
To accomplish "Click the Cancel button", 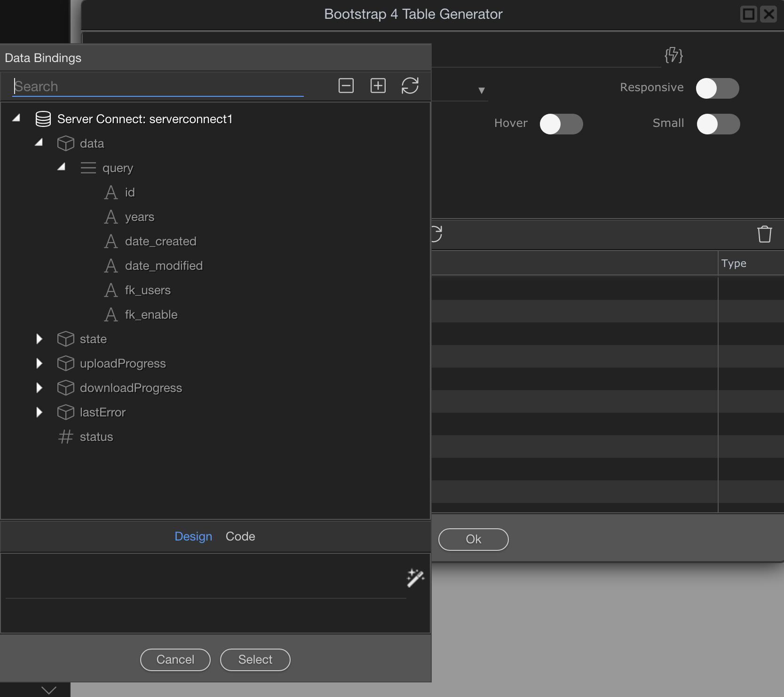I will tap(175, 659).
